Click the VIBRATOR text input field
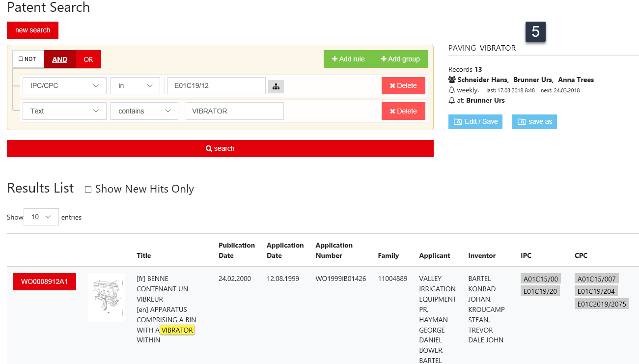Image resolution: width=639 pixels, height=364 pixels. (234, 111)
